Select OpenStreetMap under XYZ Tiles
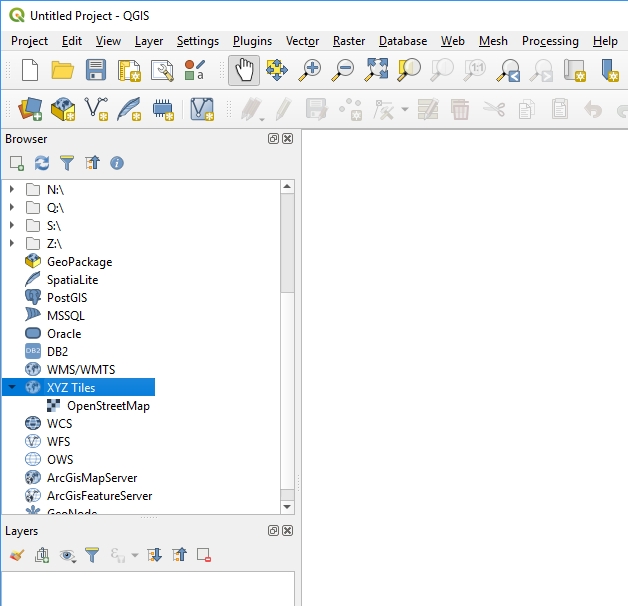The height and width of the screenshot is (606, 628). point(108,405)
